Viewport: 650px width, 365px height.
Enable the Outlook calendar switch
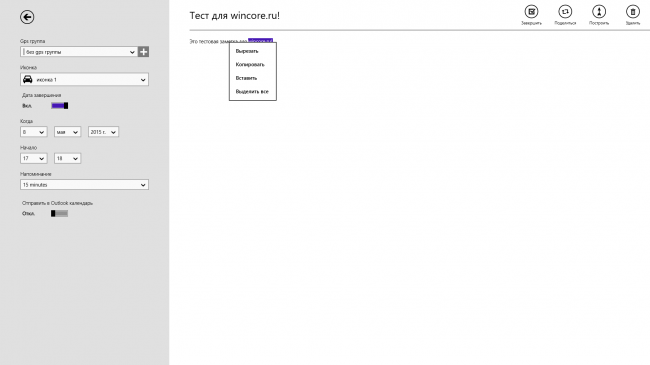[x=59, y=213]
